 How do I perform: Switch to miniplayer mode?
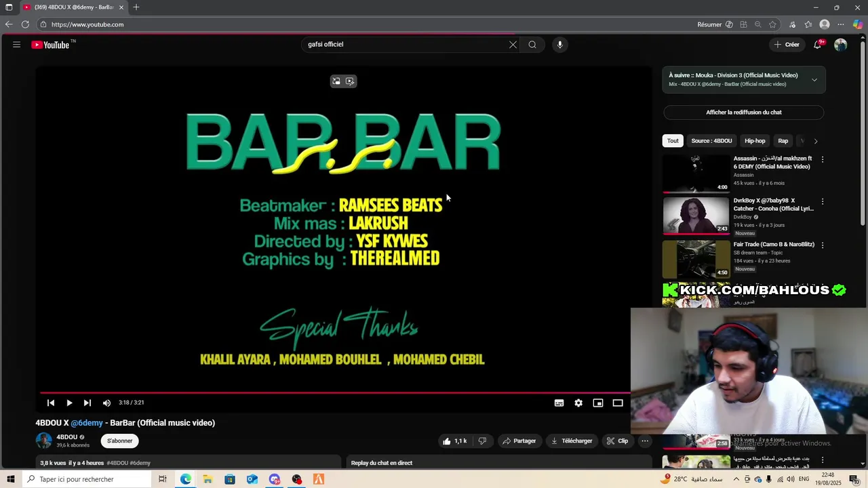(598, 403)
